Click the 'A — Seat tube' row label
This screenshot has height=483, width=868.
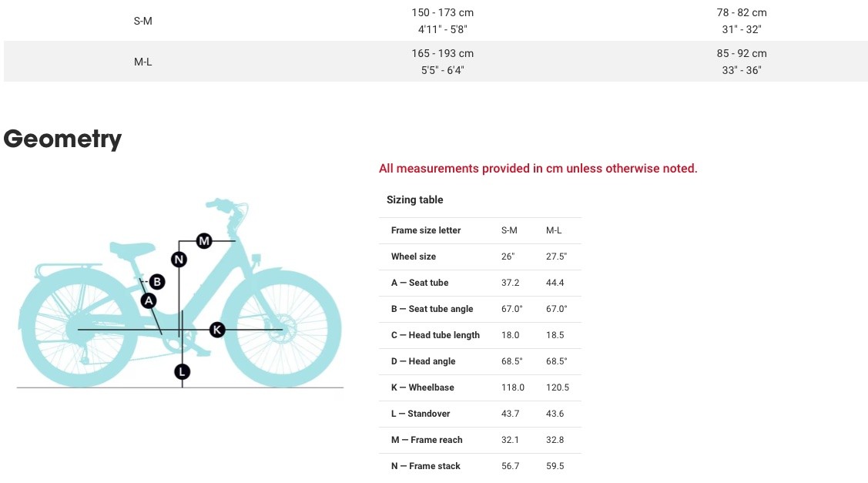pyautogui.click(x=420, y=283)
